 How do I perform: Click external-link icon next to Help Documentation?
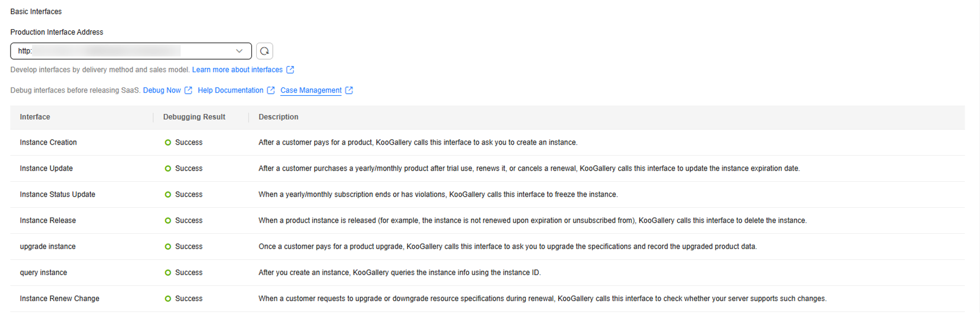(271, 90)
